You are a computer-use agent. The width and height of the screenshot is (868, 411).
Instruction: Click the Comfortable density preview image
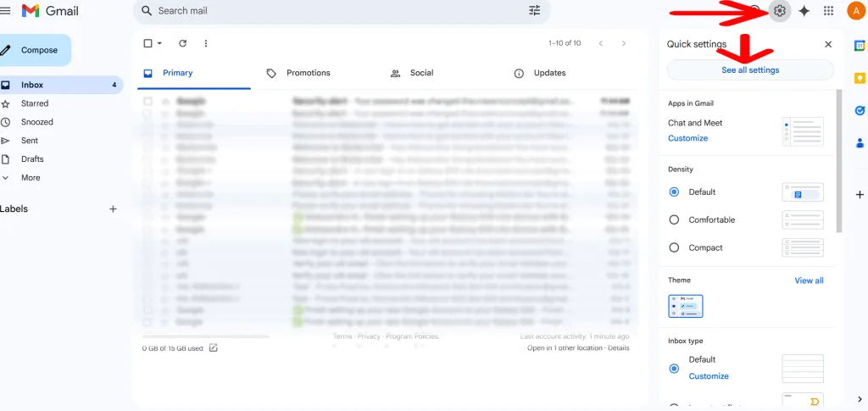(803, 219)
